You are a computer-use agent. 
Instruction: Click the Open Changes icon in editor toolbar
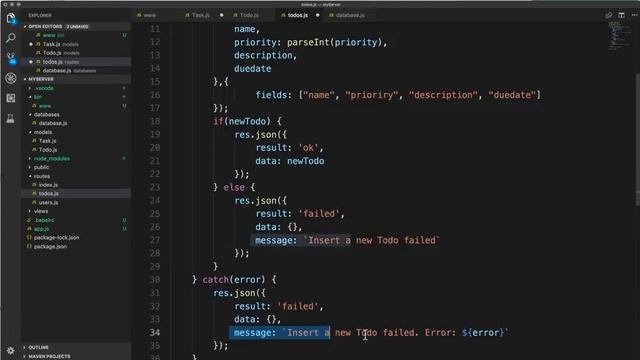[609, 15]
